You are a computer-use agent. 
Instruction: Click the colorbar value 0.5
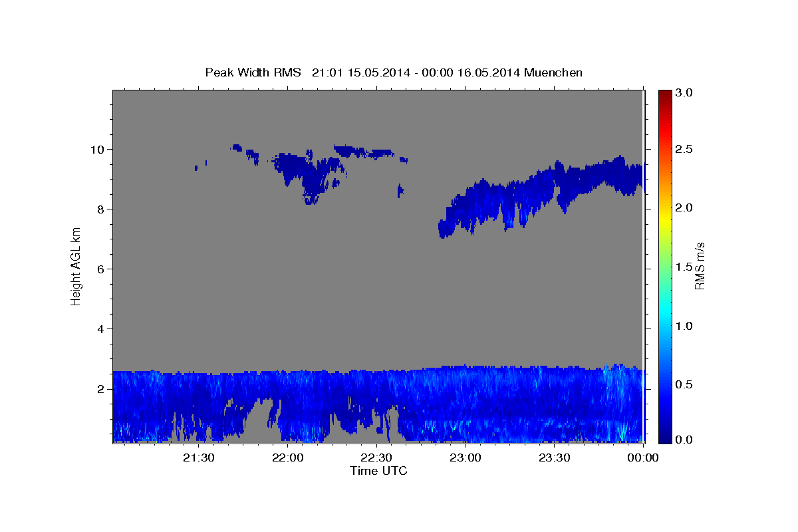pos(684,384)
